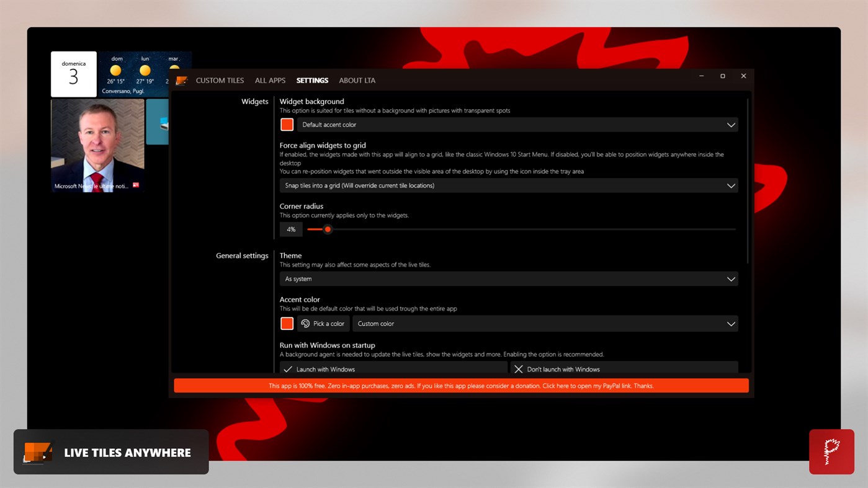The width and height of the screenshot is (868, 488).
Task: Click the LTA logo in the title bar
Action: (x=181, y=80)
